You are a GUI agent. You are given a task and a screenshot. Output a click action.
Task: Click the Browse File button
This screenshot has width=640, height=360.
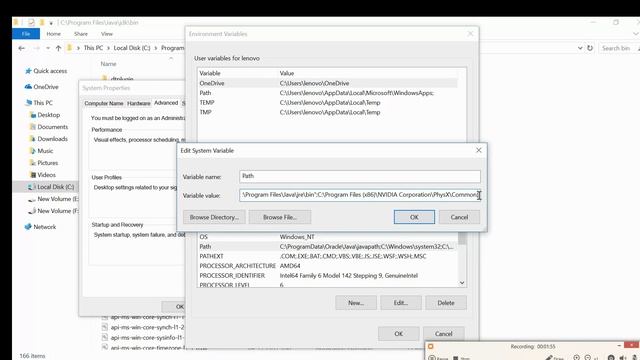[x=280, y=217]
